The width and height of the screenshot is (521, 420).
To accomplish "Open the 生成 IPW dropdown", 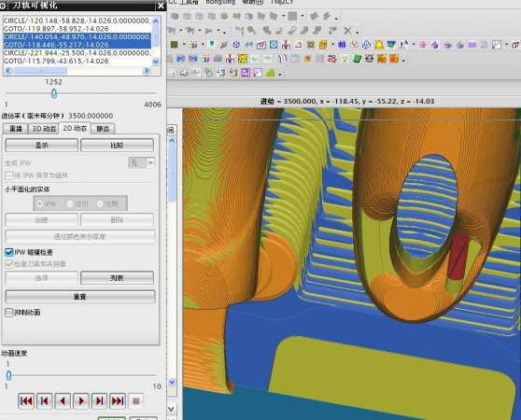I will pos(150,162).
